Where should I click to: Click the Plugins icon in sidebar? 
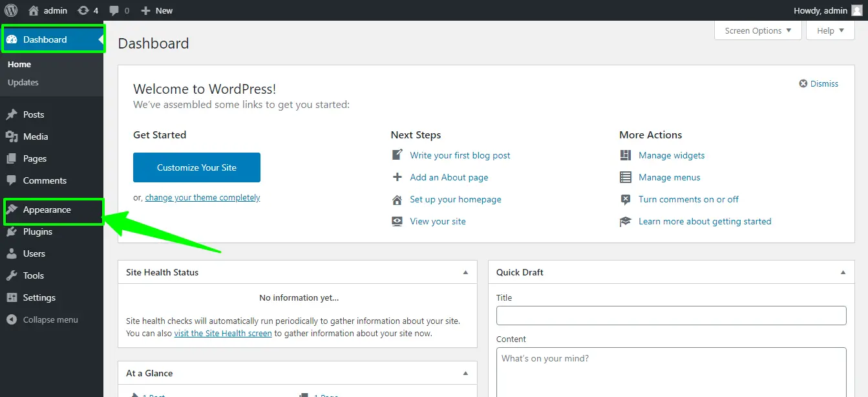click(x=12, y=231)
